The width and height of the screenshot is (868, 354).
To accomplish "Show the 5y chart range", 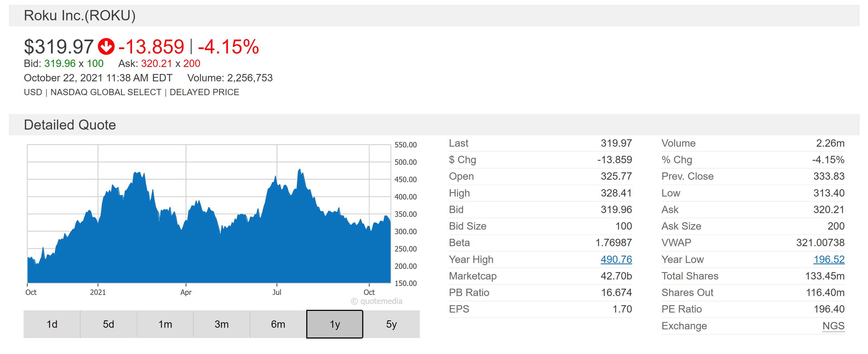I will (x=391, y=324).
